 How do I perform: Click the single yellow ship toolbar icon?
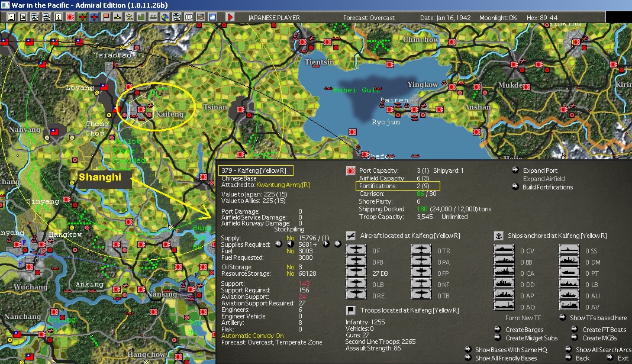click(118, 17)
